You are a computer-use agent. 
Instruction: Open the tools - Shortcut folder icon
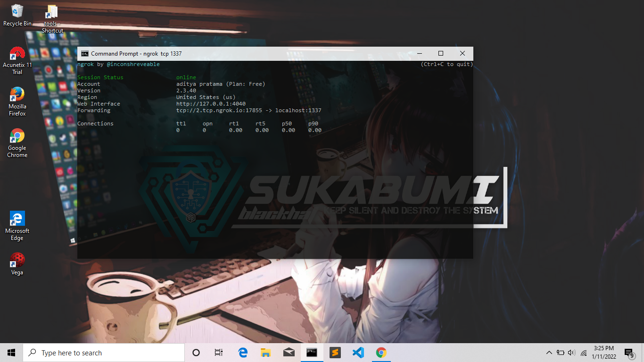point(52,19)
